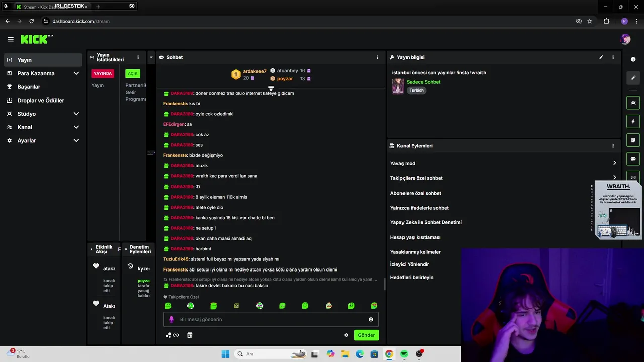Click the 'harbimi' chat message
This screenshot has height=362, width=644.
[203, 249]
